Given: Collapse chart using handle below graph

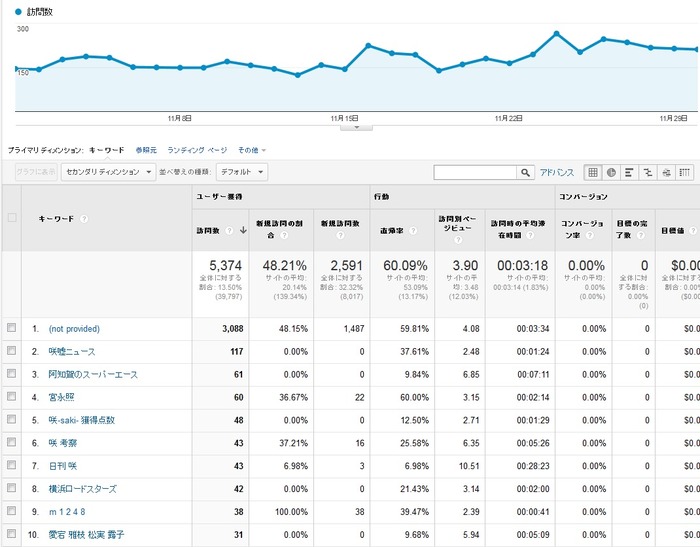Looking at the screenshot, I should click(x=356, y=128).
